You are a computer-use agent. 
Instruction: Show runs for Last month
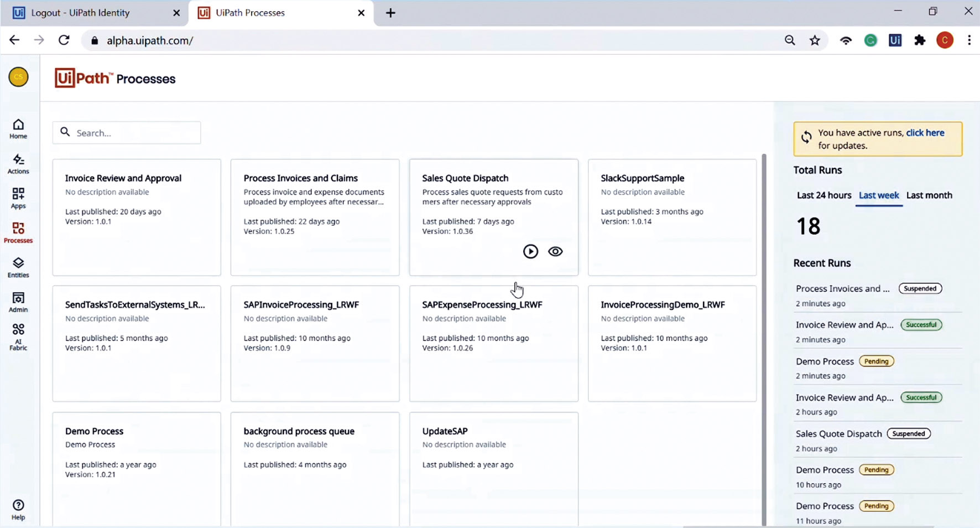point(929,195)
